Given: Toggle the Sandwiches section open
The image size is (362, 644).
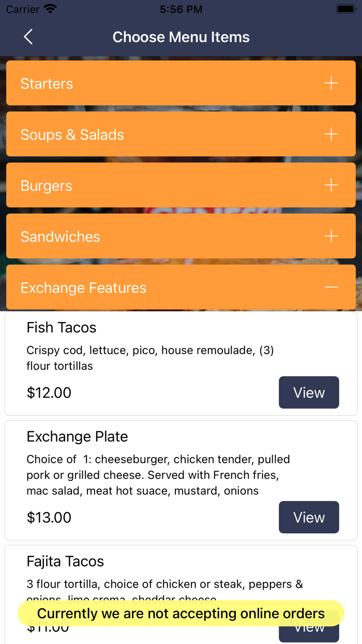Looking at the screenshot, I should click(x=181, y=236).
